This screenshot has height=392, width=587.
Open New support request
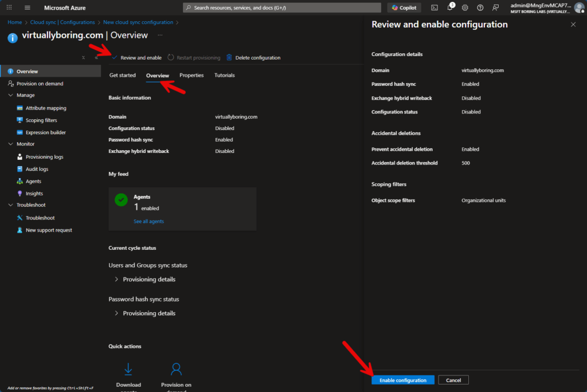click(49, 230)
